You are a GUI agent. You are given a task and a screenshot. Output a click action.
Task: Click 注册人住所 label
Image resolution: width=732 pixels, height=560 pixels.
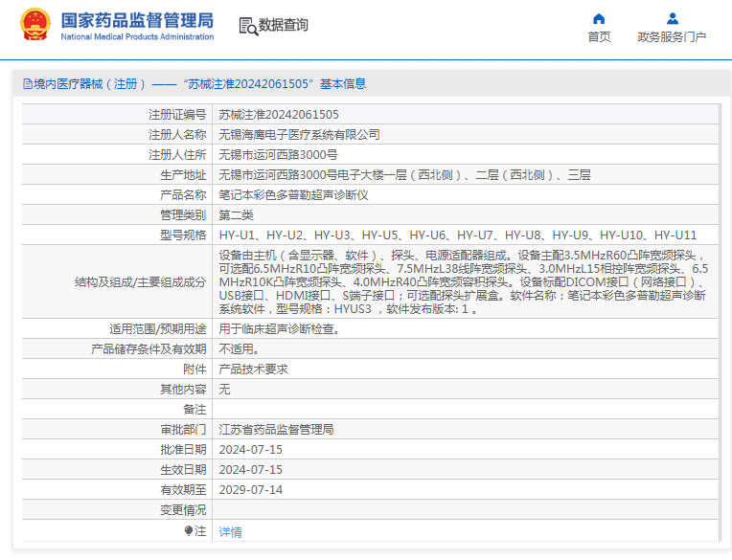pos(177,155)
